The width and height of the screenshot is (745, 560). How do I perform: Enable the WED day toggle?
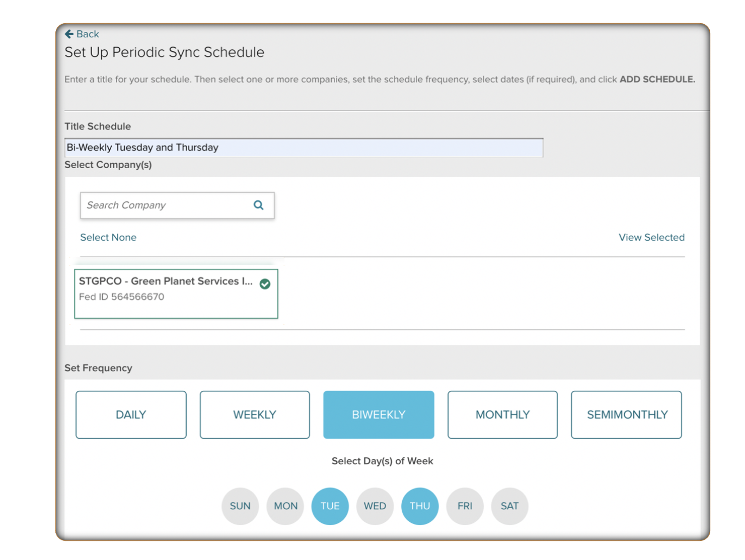click(x=375, y=506)
